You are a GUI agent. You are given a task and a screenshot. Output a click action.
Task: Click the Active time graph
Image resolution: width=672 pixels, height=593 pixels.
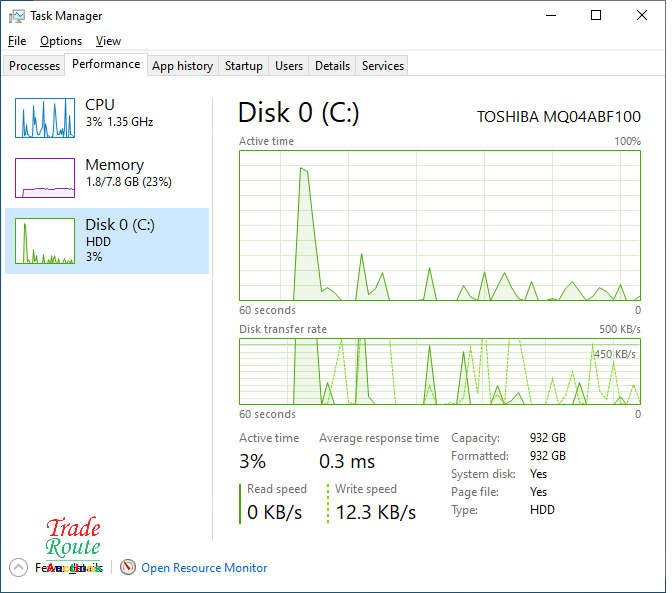[440, 225]
